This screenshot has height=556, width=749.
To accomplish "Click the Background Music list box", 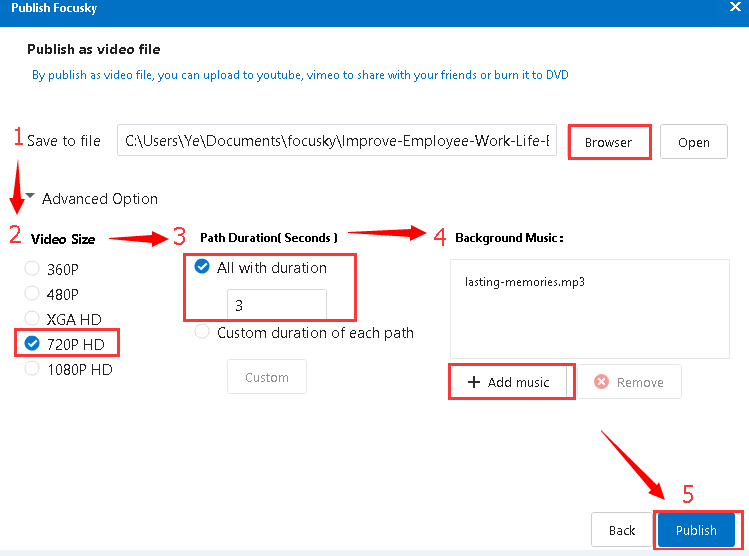I will tap(590, 309).
